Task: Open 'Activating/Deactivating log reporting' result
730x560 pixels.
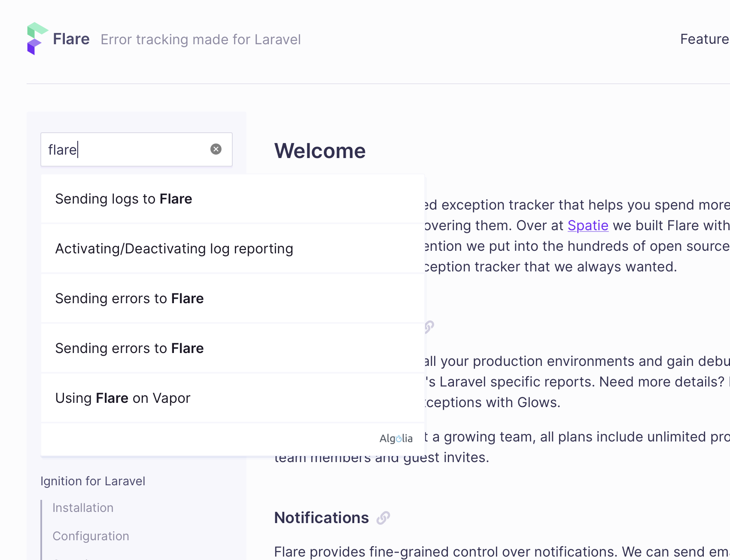Action: pos(233,249)
